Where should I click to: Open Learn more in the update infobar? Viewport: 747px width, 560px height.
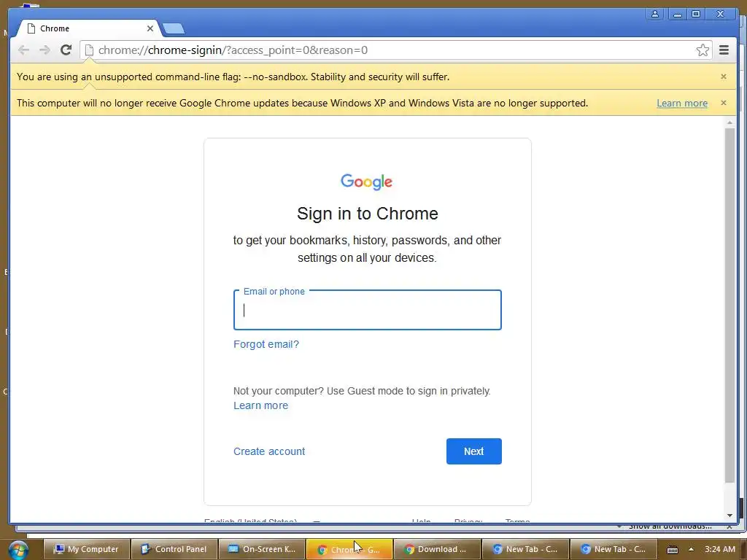coord(682,104)
